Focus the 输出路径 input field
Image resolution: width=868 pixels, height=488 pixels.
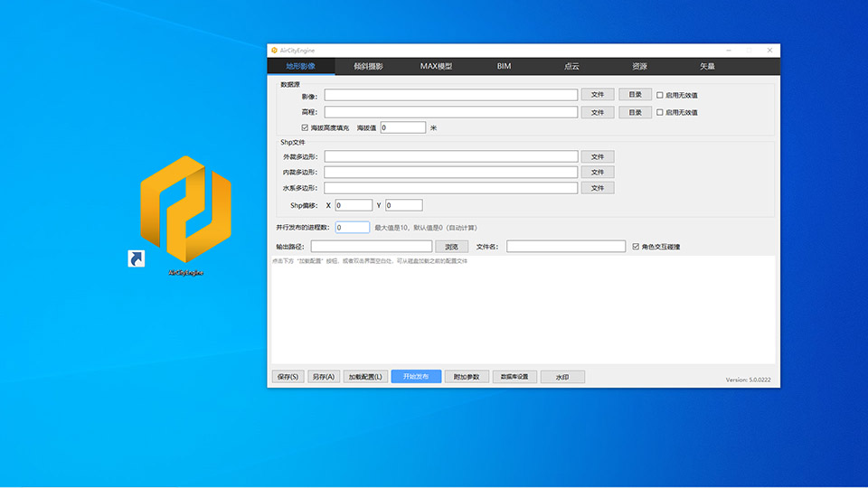tap(372, 246)
